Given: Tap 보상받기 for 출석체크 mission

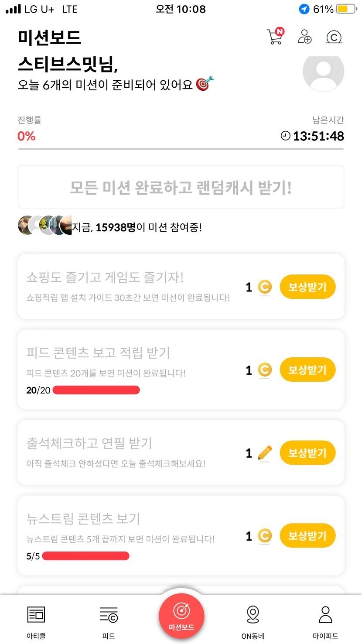Looking at the screenshot, I should point(307,453).
